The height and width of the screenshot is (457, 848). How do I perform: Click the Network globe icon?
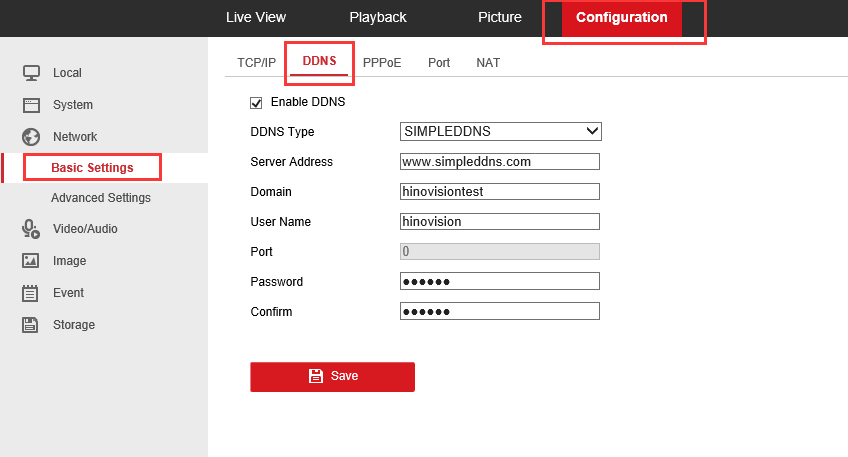coord(31,137)
